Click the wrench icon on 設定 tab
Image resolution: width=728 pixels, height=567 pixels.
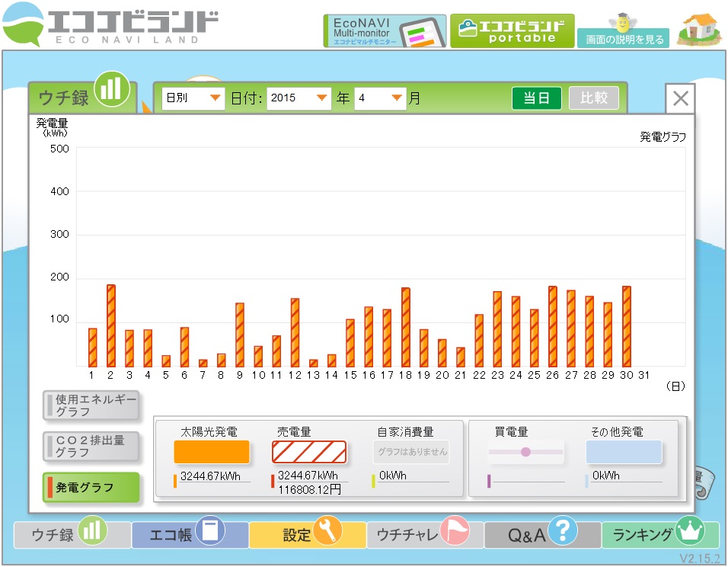point(327,530)
